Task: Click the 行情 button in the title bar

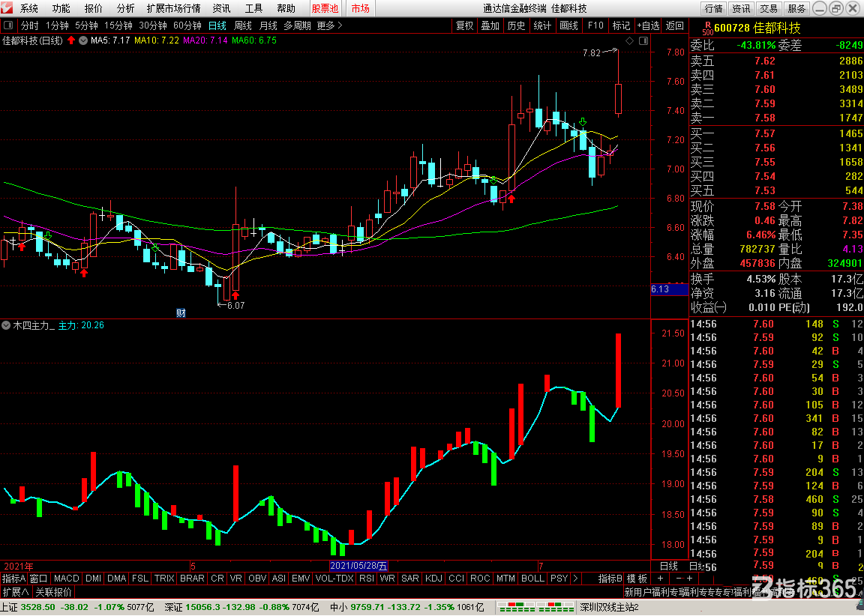Action: 713,8
